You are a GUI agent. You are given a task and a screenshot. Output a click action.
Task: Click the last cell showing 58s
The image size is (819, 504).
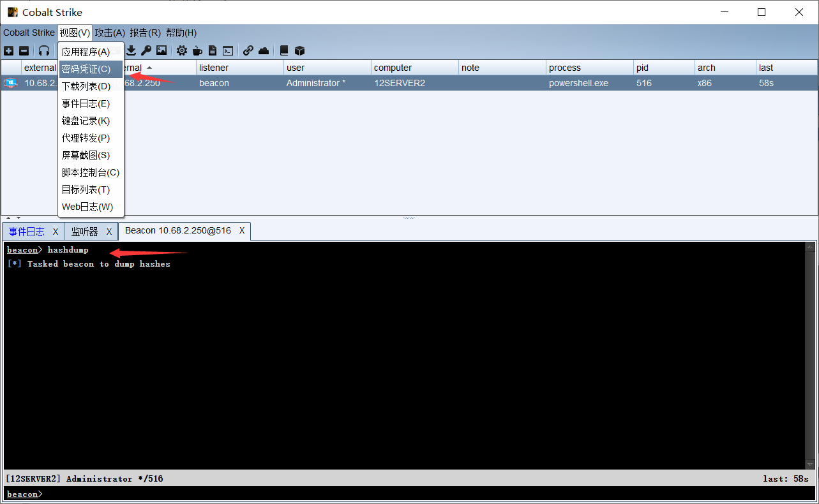click(x=786, y=83)
